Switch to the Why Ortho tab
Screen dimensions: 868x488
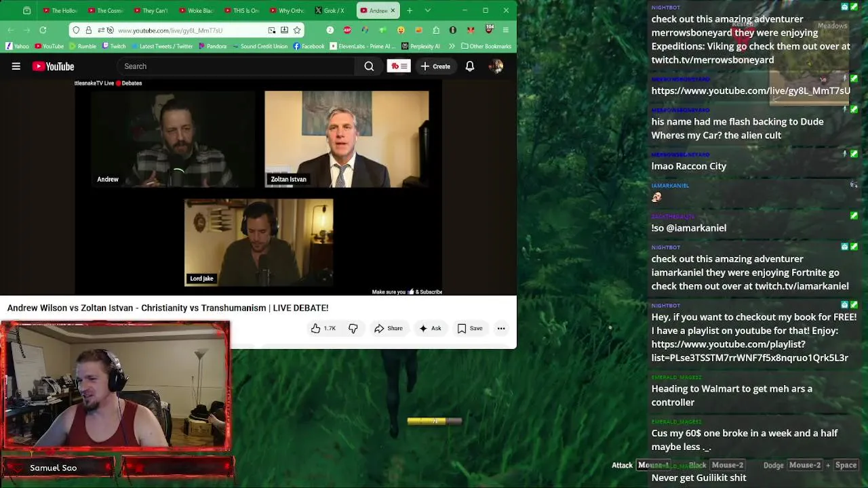click(x=286, y=10)
